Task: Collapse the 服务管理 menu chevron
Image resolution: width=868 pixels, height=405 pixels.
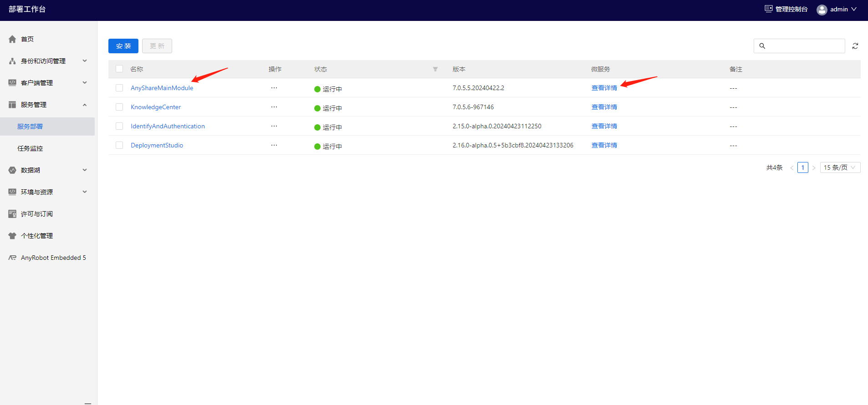Action: (x=85, y=105)
